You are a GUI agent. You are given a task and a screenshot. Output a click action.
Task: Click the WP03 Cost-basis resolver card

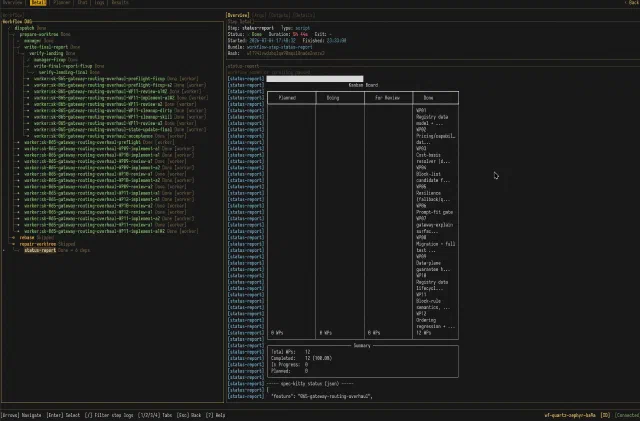[433, 155]
